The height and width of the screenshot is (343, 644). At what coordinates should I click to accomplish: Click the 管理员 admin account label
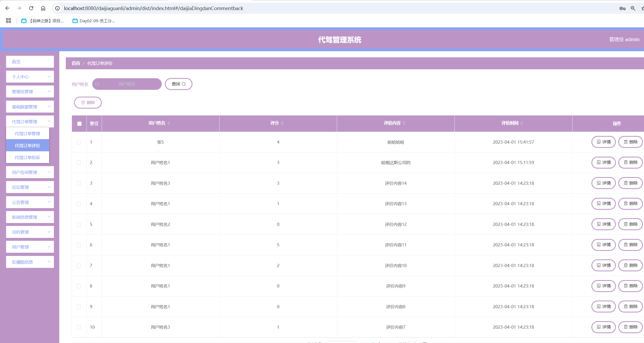[624, 39]
